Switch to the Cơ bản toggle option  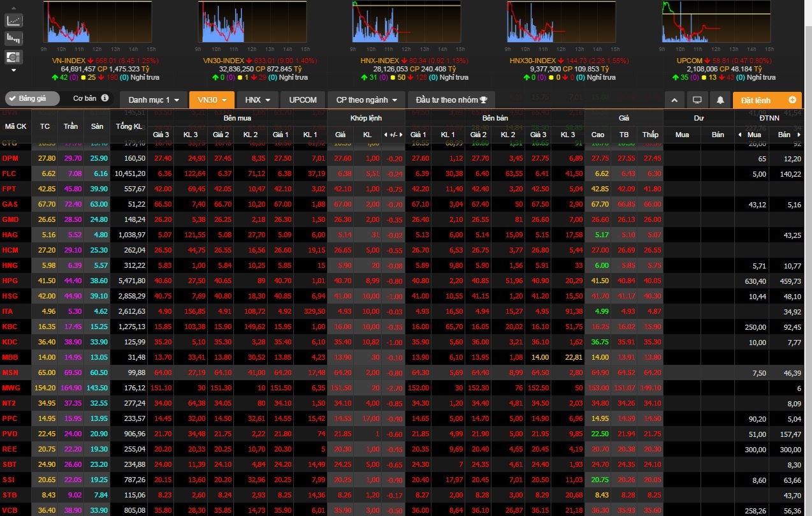[x=84, y=99]
